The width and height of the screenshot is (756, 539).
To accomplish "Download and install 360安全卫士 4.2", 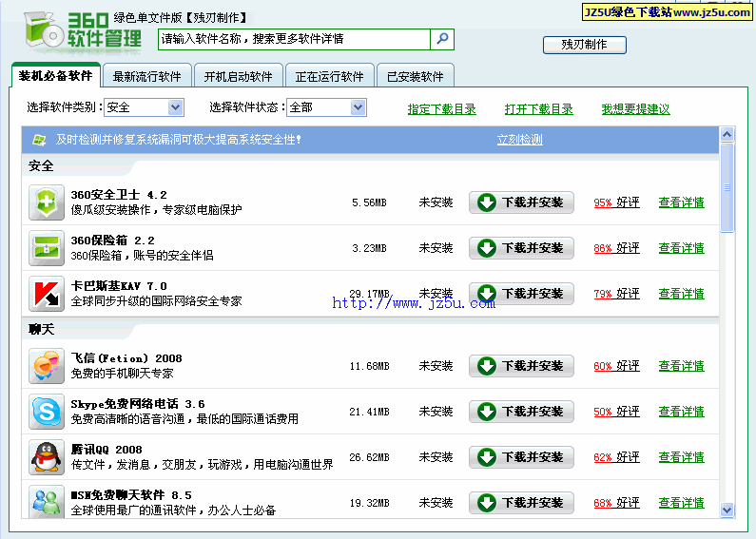I will click(x=521, y=202).
